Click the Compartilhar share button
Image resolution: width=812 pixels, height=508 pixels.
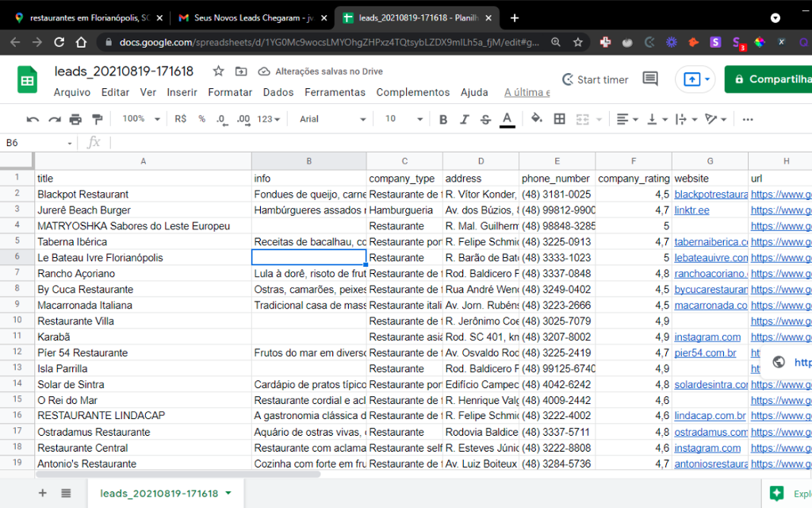[x=768, y=79]
